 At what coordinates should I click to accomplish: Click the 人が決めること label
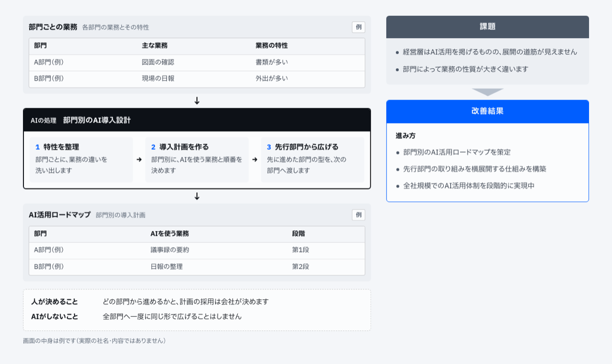(x=55, y=302)
